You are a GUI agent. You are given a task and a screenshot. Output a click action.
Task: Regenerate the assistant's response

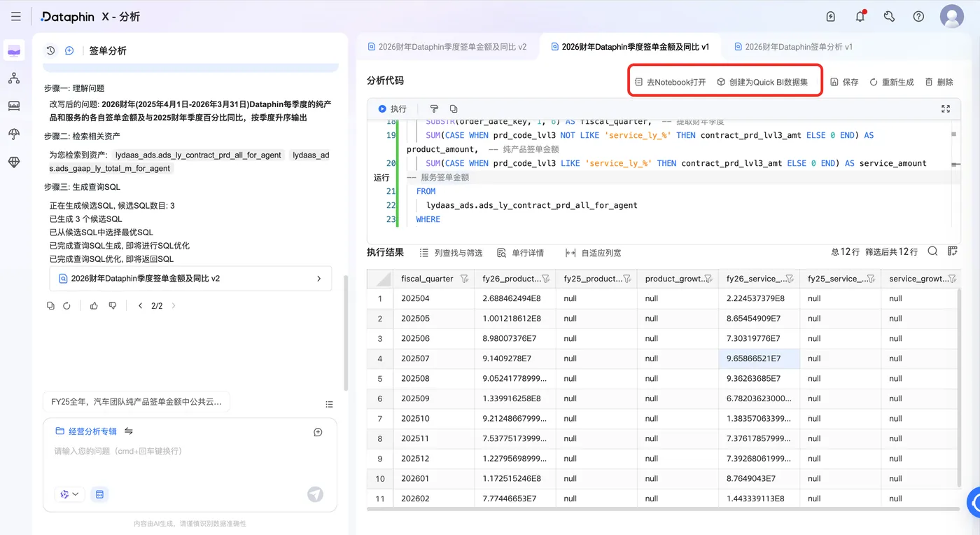point(67,306)
